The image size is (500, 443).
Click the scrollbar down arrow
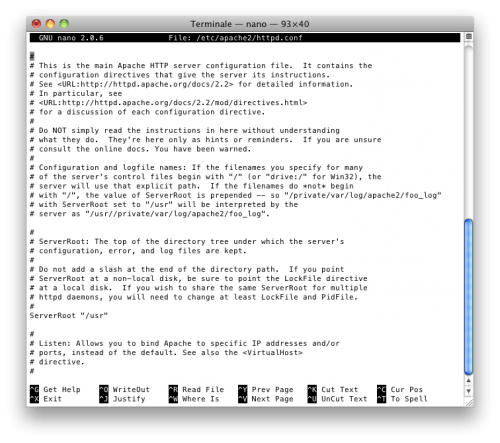469,391
